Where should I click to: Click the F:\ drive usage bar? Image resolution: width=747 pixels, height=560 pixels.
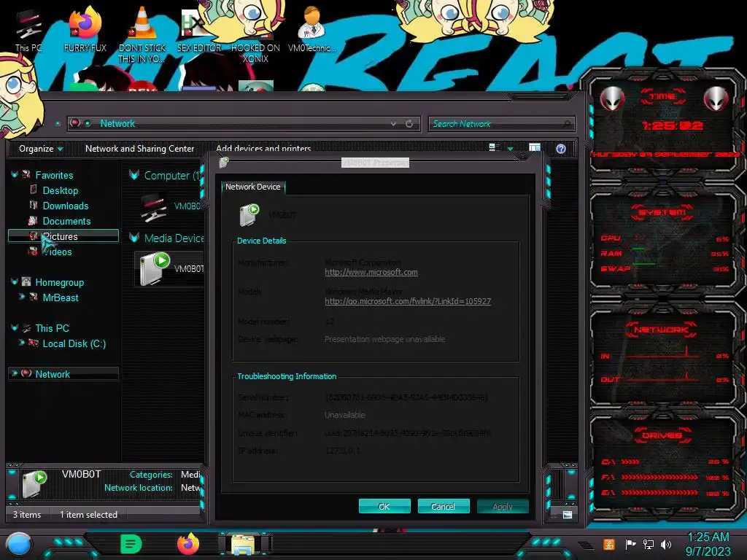[x=659, y=477]
